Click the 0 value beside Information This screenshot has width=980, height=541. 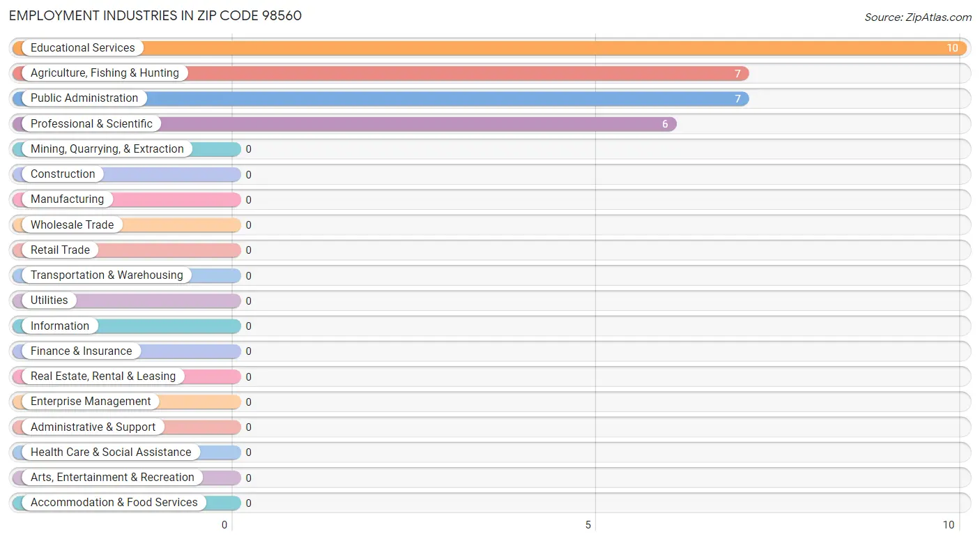pos(248,326)
